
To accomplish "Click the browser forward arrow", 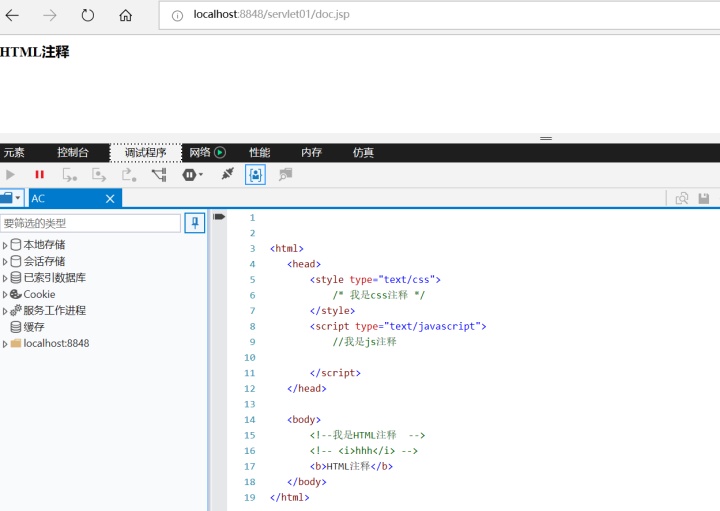I will coord(50,15).
